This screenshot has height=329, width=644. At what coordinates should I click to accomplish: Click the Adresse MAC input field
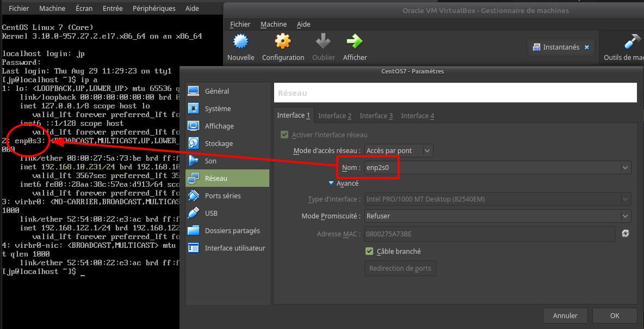[x=490, y=234]
